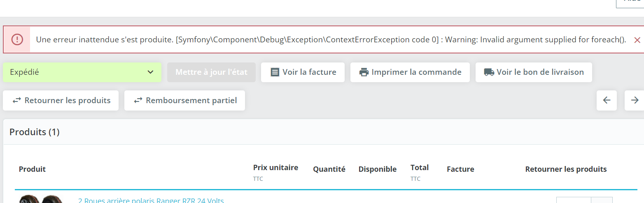
Task: Open the Expédié order status dropdown
Action: coord(82,72)
